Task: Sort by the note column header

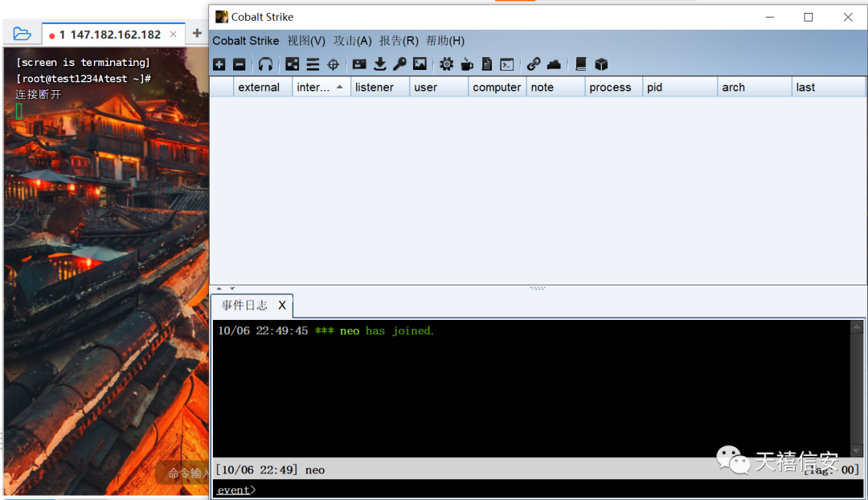Action: [x=555, y=87]
